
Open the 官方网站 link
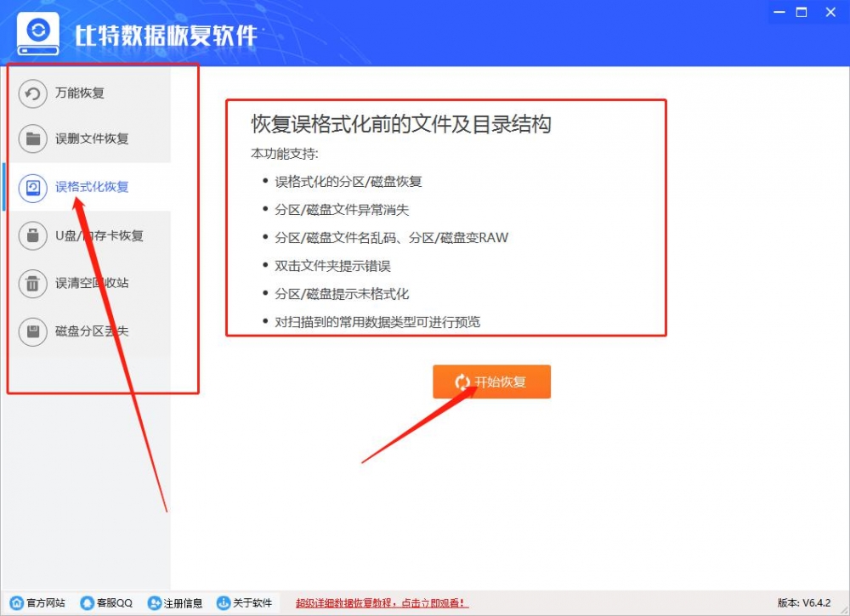(37, 602)
